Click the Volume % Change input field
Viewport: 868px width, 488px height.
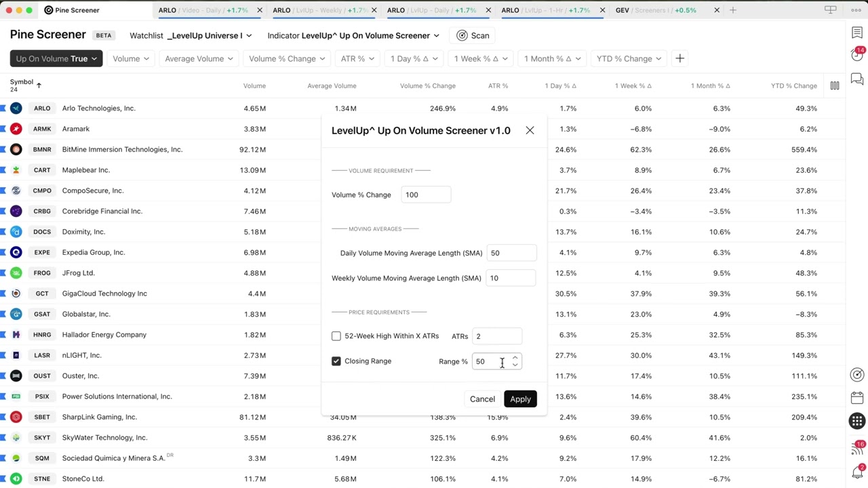426,195
